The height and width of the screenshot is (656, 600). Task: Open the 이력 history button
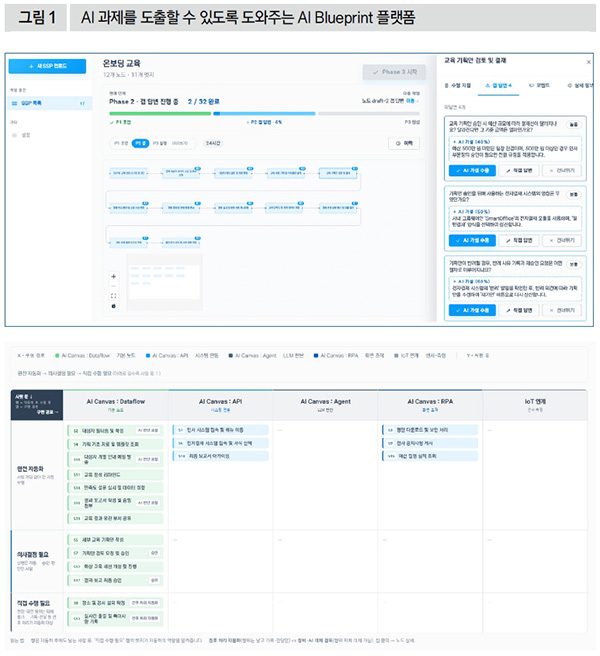[x=404, y=143]
